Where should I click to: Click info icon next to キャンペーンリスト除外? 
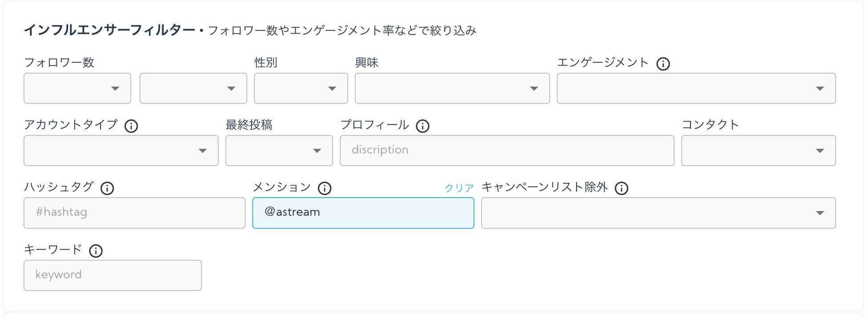(x=621, y=188)
